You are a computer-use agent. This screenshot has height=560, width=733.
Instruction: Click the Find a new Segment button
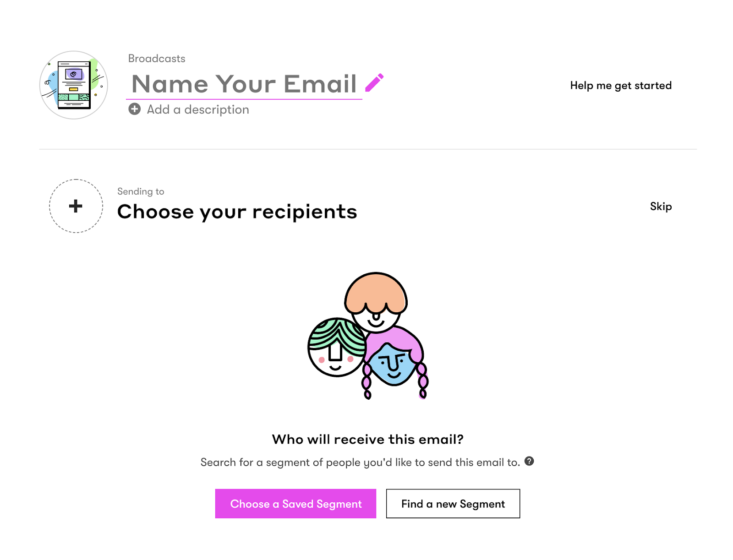click(x=453, y=504)
